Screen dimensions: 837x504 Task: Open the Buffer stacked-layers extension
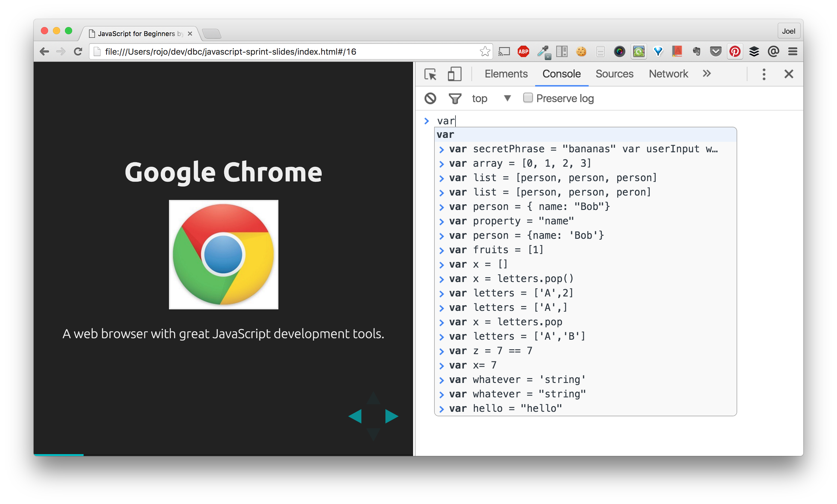[754, 52]
